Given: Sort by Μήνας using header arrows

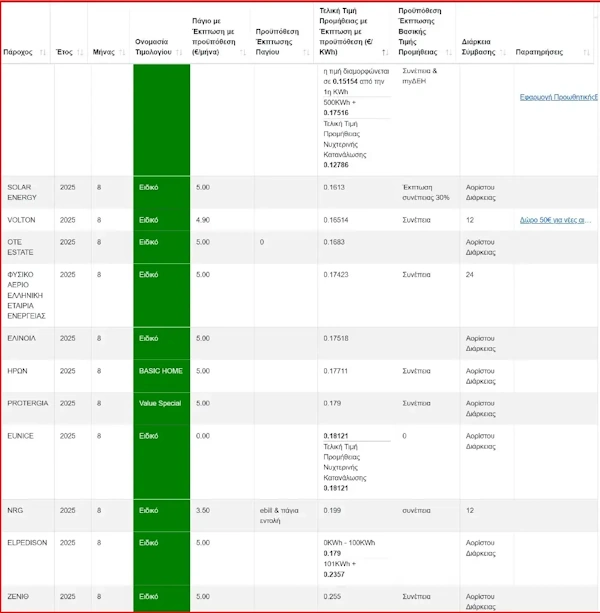Looking at the screenshot, I should pos(122,52).
